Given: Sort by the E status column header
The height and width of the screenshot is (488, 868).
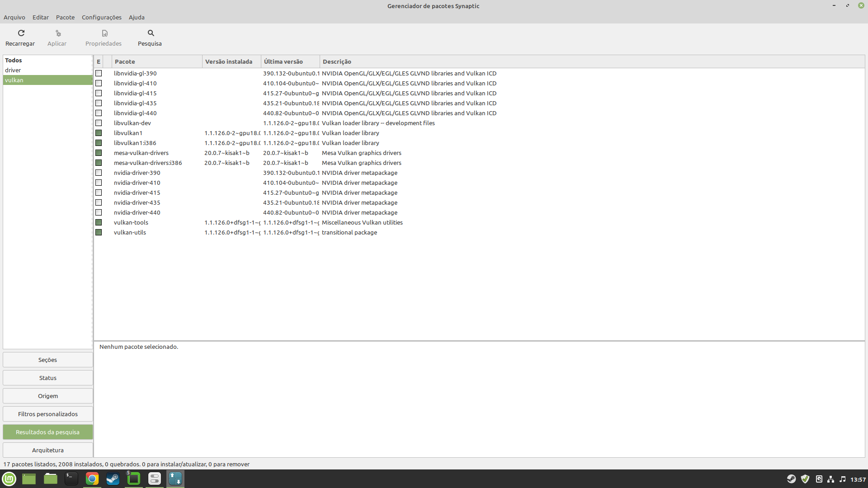Looking at the screenshot, I should 99,61.
